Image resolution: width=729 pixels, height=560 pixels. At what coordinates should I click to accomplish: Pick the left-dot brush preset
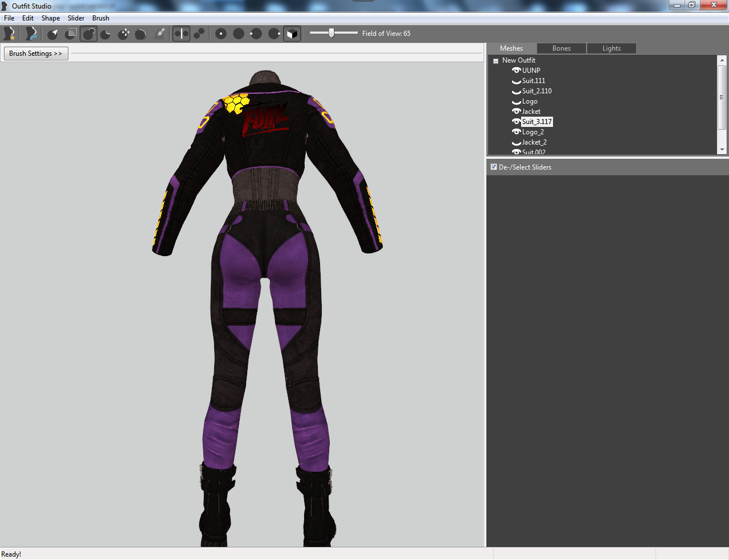click(x=256, y=34)
